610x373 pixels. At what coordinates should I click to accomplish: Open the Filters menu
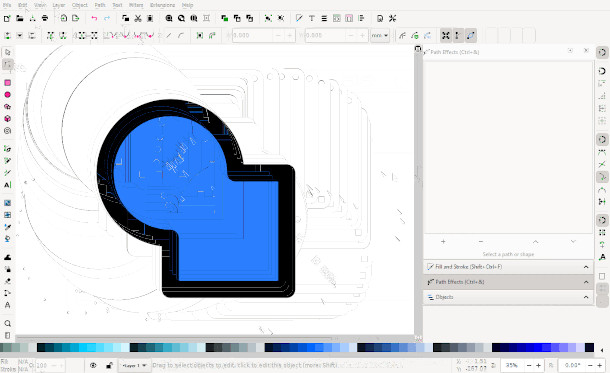tap(136, 5)
